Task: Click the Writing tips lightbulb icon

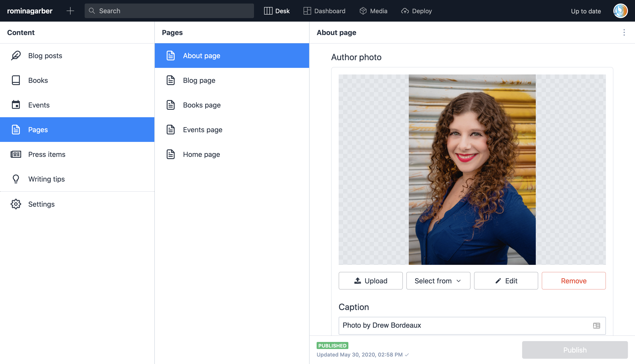Action: click(16, 179)
